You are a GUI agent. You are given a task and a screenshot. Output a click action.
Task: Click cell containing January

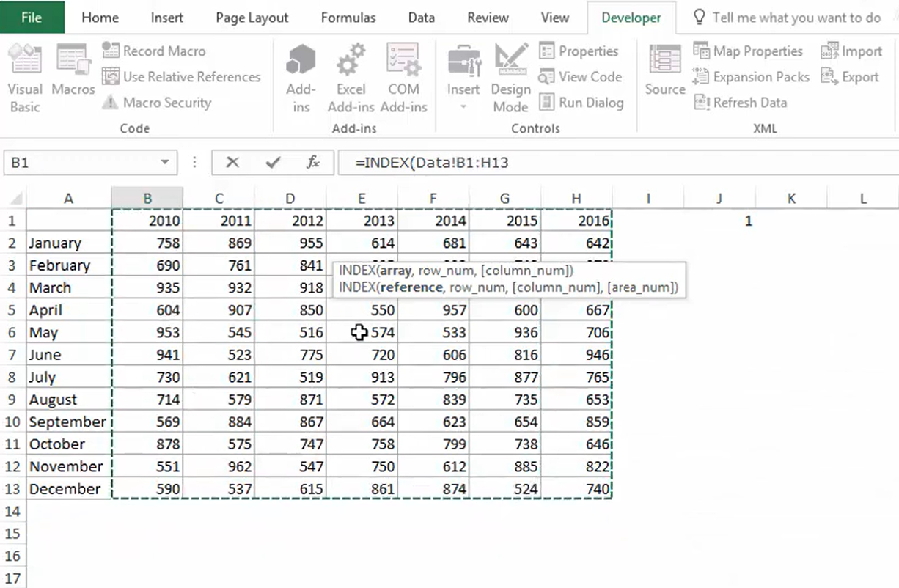[69, 243]
